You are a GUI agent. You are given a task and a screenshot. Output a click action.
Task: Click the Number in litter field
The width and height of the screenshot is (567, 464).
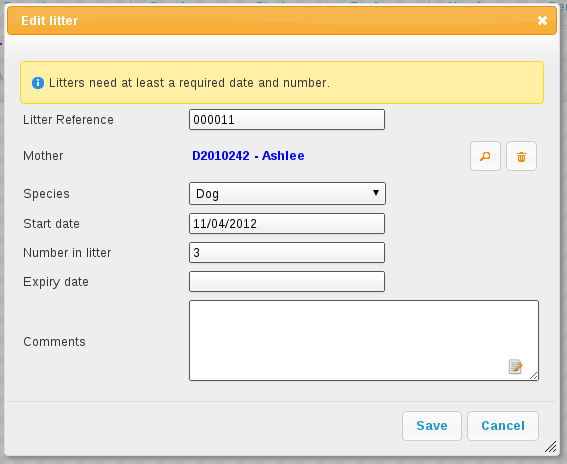click(x=287, y=252)
